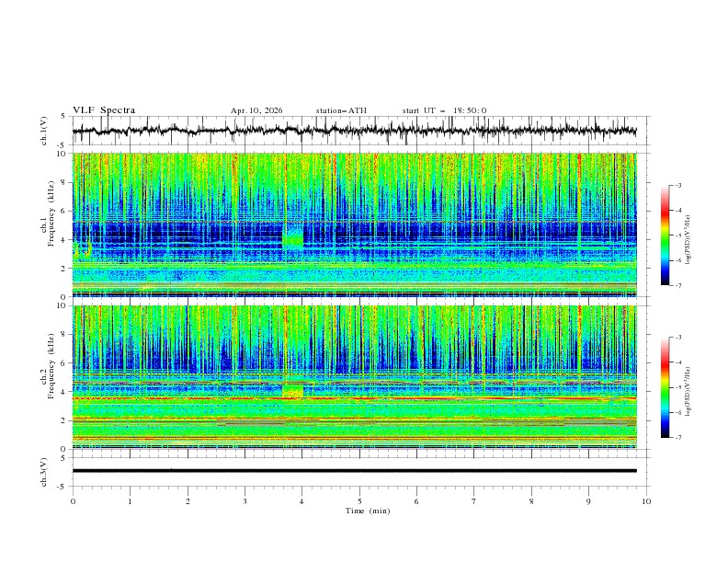Screen dimensions: 728x563
Task: Click the "1" tick label on the time axis
Action: pyautogui.click(x=130, y=501)
